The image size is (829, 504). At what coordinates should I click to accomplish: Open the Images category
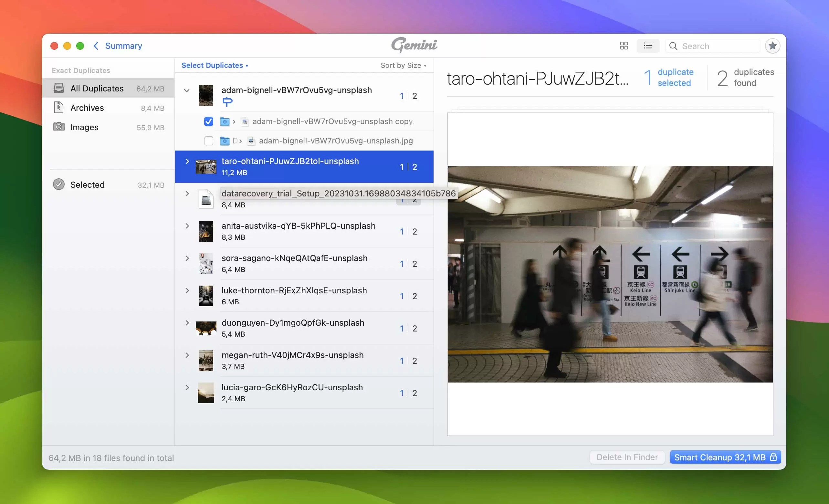point(84,127)
